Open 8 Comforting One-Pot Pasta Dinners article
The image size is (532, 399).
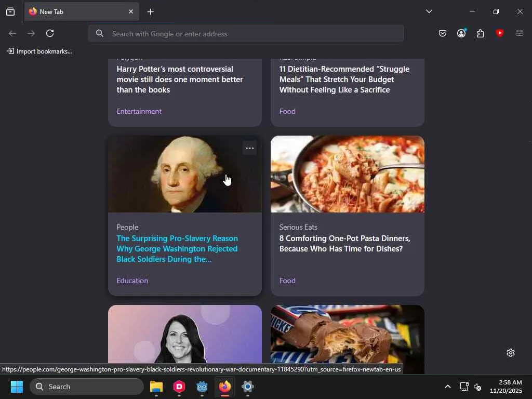[344, 244]
